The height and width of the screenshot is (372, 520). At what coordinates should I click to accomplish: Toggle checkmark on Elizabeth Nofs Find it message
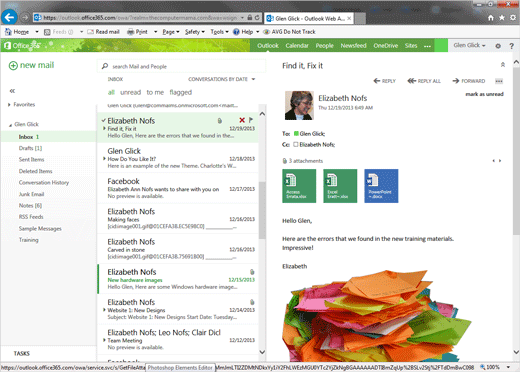point(103,120)
